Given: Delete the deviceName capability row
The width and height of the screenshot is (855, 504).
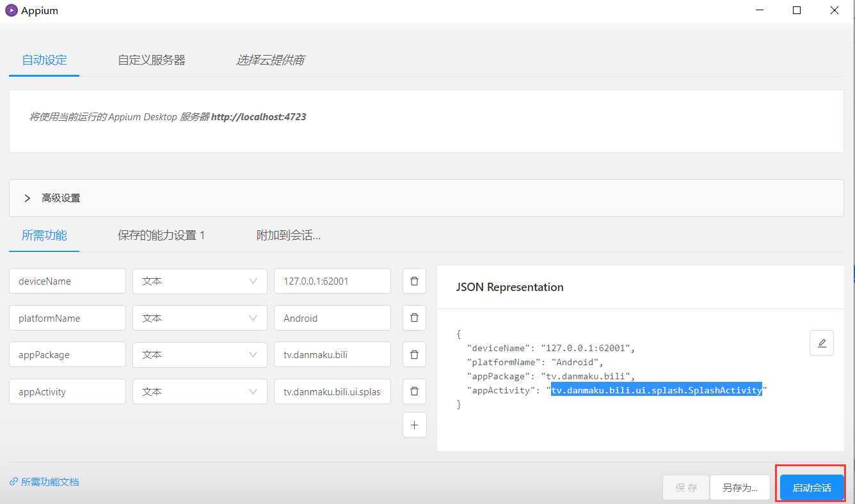Looking at the screenshot, I should click(414, 281).
